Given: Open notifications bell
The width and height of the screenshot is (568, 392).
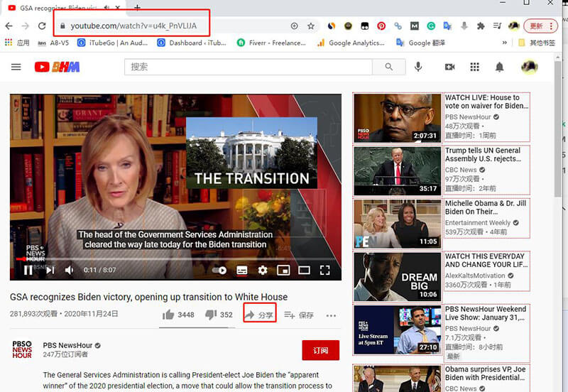Looking at the screenshot, I should (x=500, y=67).
